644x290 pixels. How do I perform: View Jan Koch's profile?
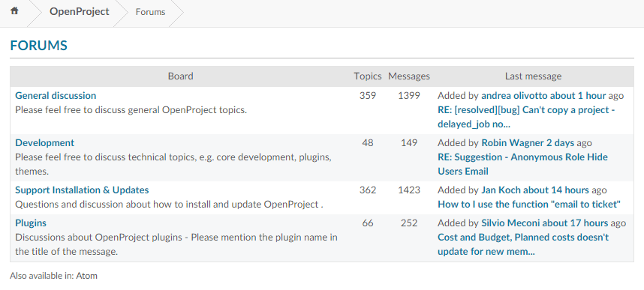pyautogui.click(x=501, y=190)
